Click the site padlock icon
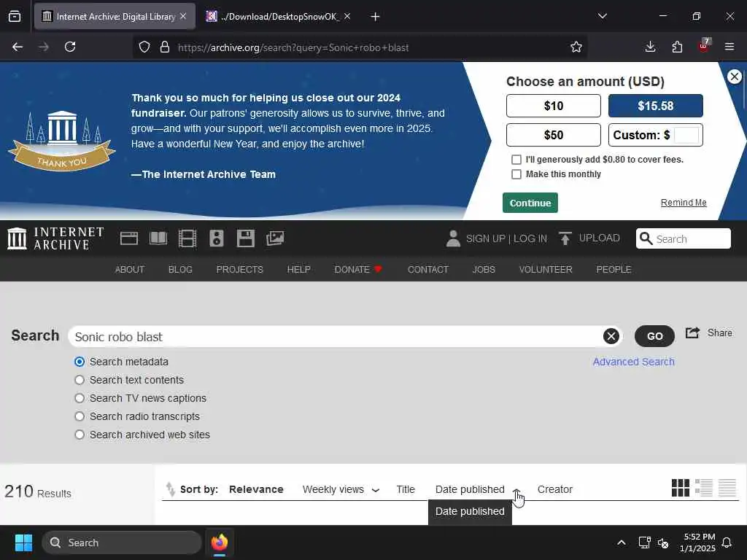This screenshot has width=747, height=560. click(165, 47)
